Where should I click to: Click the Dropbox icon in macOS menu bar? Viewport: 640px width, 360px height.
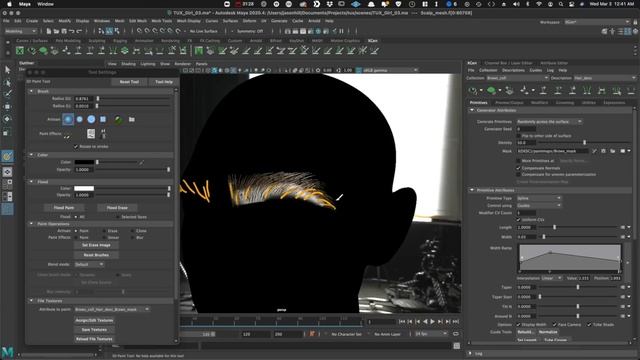click(x=329, y=4)
